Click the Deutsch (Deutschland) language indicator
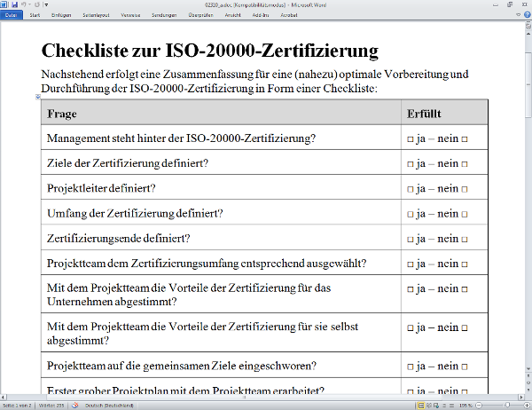This screenshot has width=532, height=410. click(x=106, y=405)
